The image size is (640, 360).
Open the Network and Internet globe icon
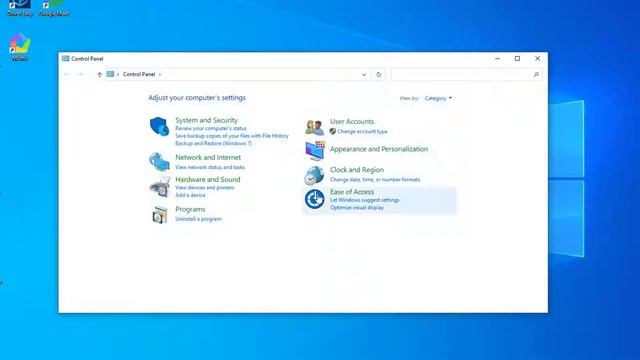(159, 162)
